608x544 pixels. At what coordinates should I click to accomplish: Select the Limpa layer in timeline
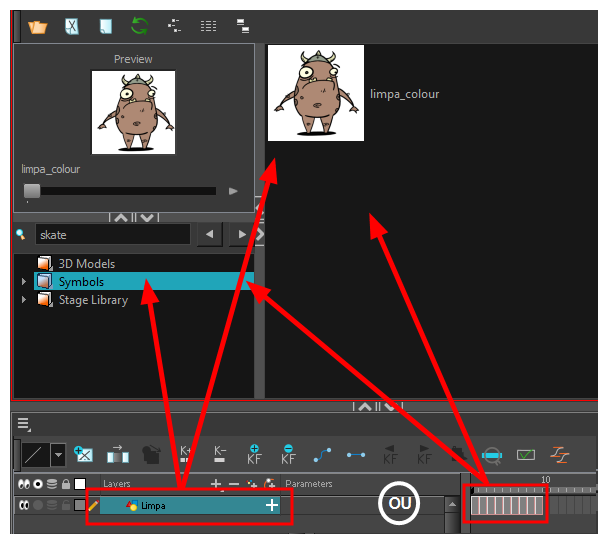click(x=190, y=505)
